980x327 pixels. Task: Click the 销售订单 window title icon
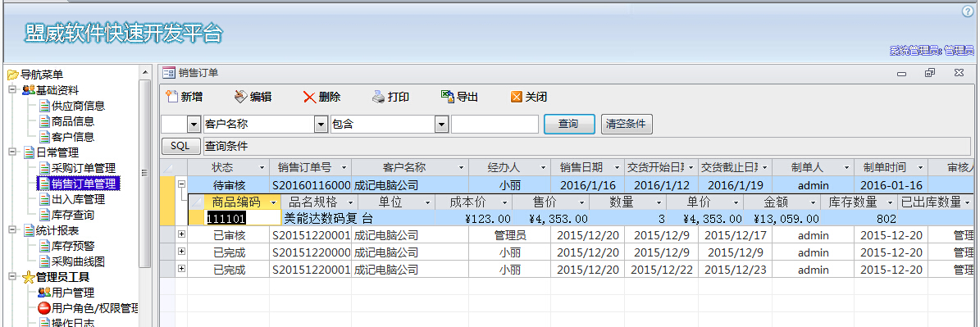(168, 73)
